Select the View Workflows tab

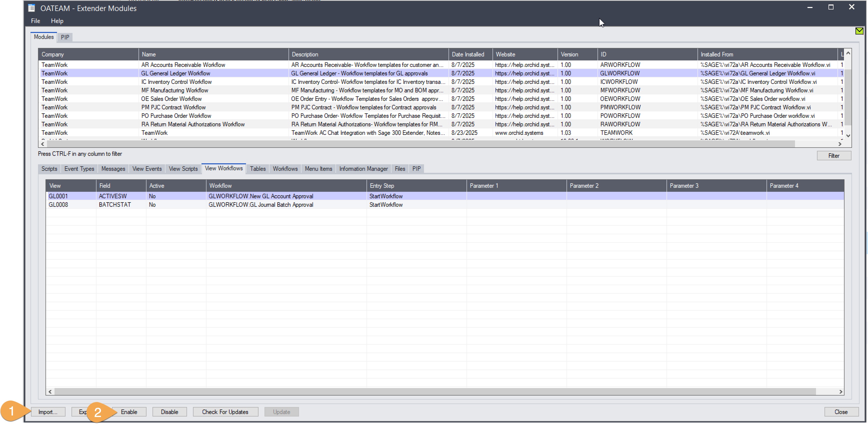coord(224,168)
